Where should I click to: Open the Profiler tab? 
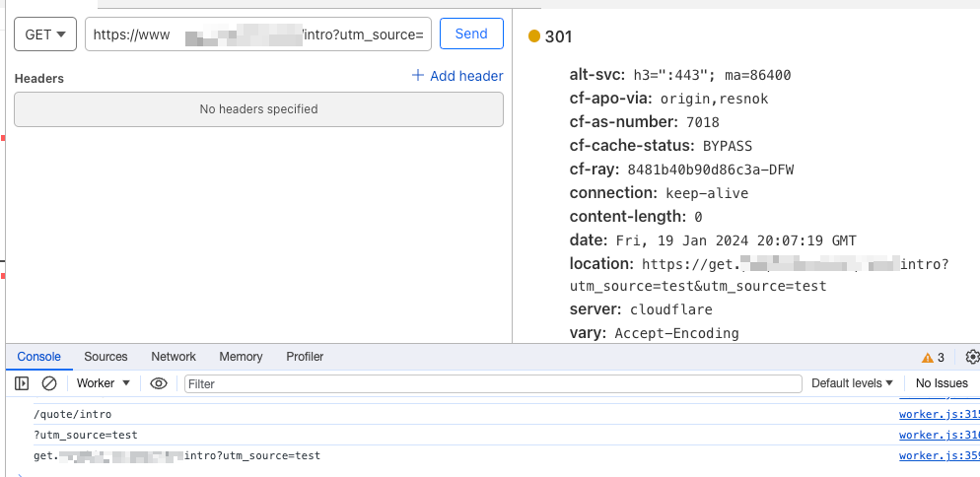point(305,357)
